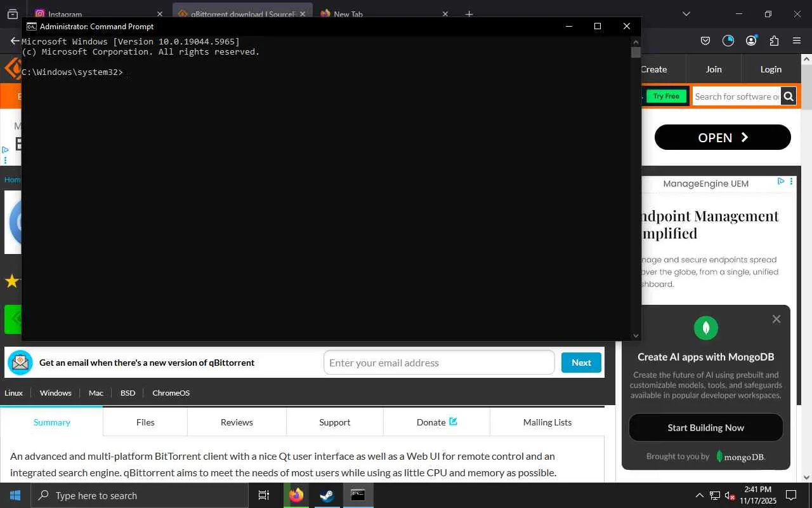Open the Firefox account icon in toolbar
The height and width of the screenshot is (508, 812).
click(751, 41)
